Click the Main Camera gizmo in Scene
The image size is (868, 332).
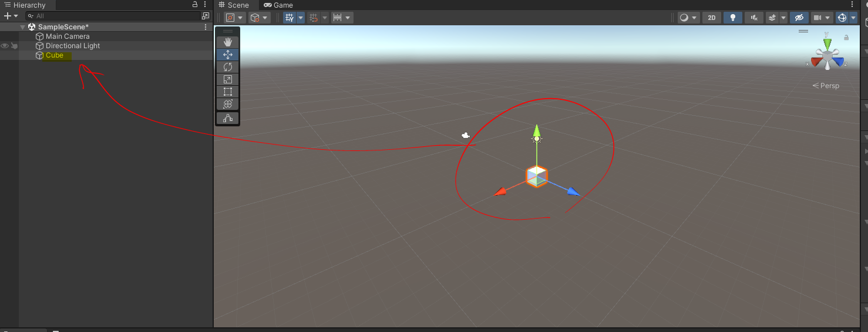click(466, 135)
